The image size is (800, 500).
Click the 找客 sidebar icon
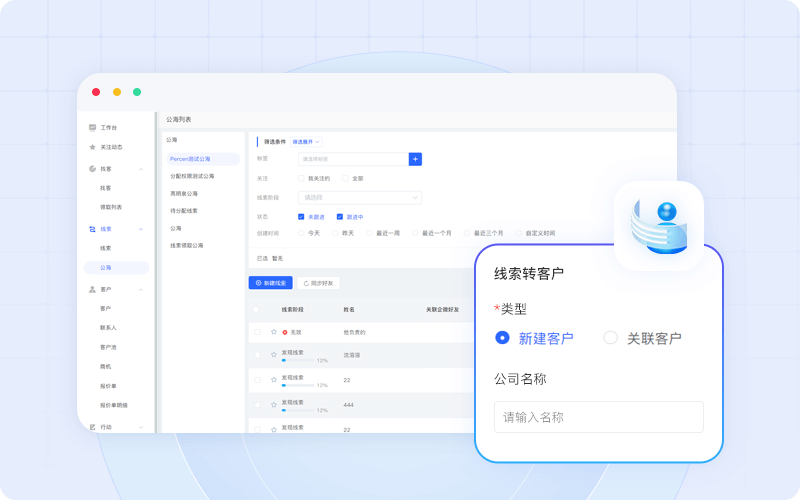pos(92,169)
